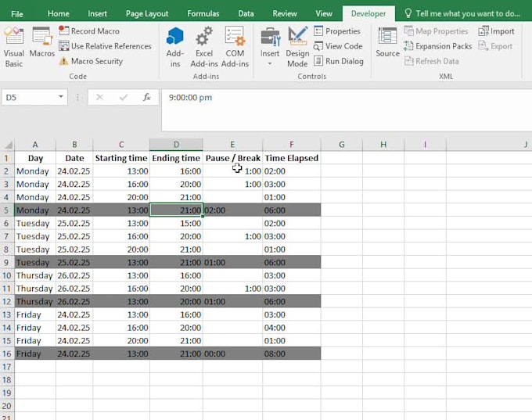Open the Visual Basic editor

coord(14,47)
